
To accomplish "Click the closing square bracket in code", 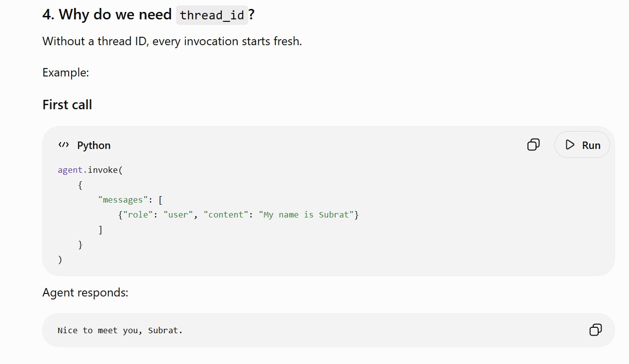I will [100, 229].
